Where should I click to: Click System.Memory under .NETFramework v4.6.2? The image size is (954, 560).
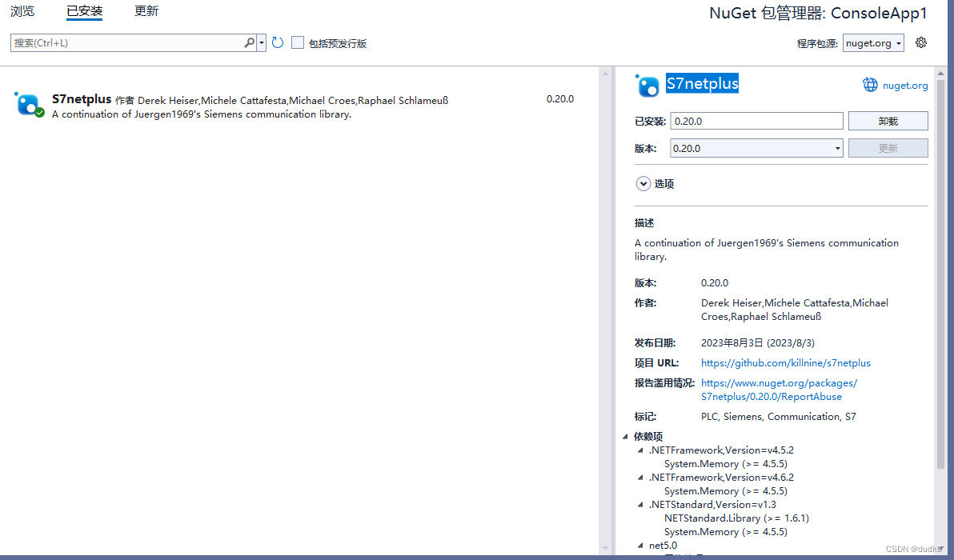click(x=726, y=491)
